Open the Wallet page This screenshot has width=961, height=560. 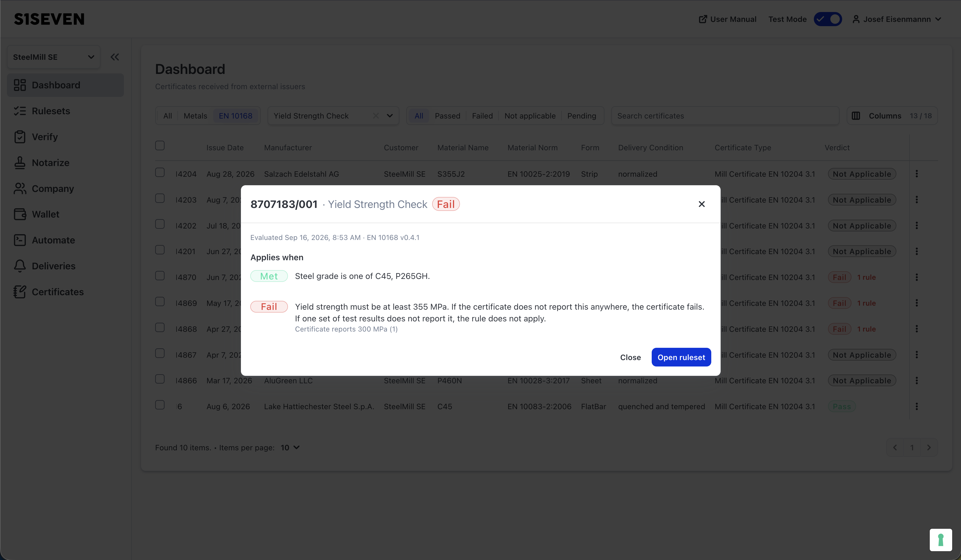(65, 214)
